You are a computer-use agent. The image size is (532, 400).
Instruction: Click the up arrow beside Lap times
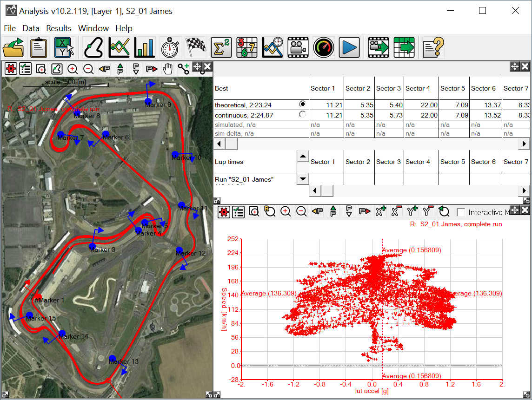[302, 156]
